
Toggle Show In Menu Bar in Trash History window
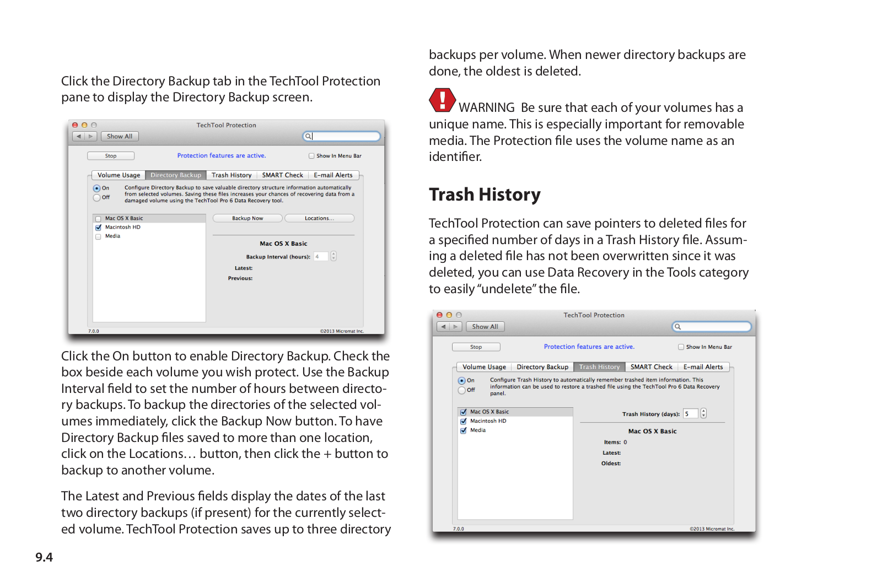tap(681, 347)
